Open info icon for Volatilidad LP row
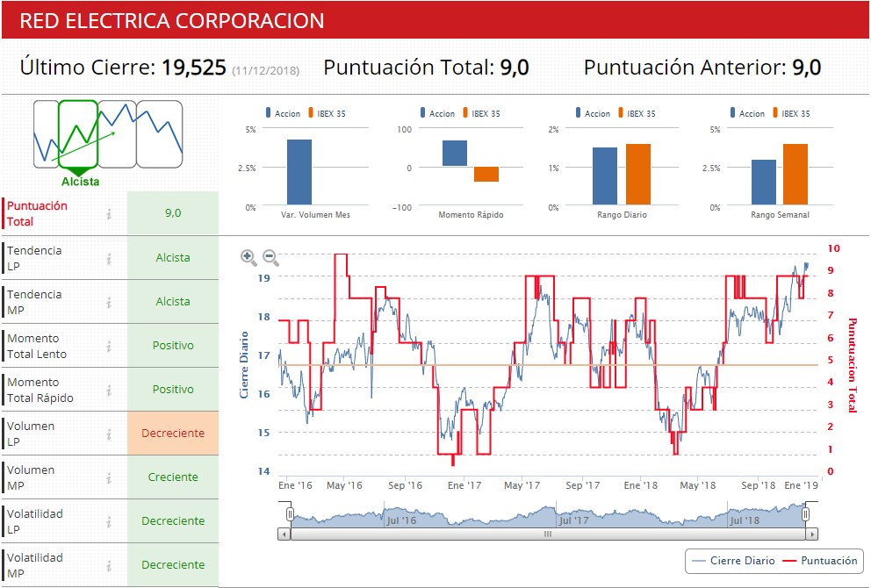 (x=109, y=522)
